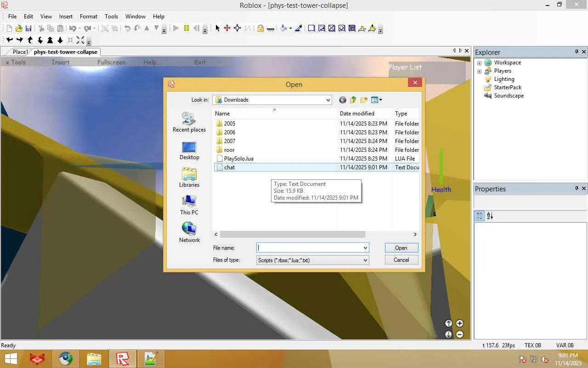588x368 pixels.
Task: Click the Open folder toolbar icon
Action: (x=19, y=29)
